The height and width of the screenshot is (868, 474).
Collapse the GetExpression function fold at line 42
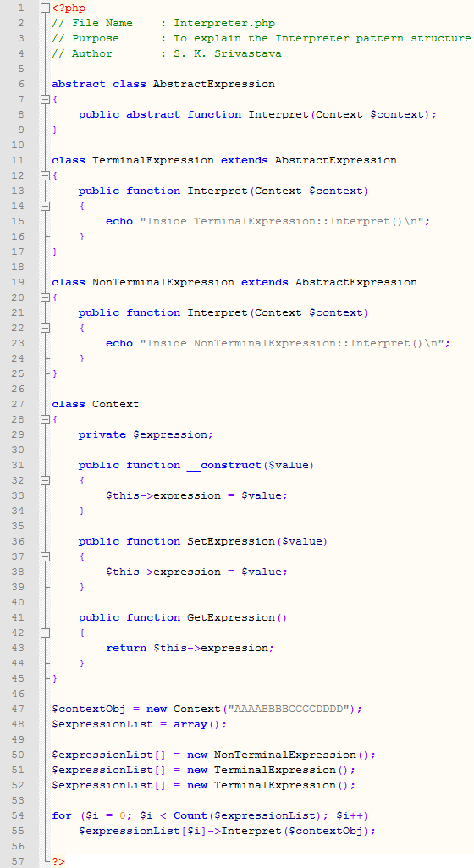coord(45,633)
